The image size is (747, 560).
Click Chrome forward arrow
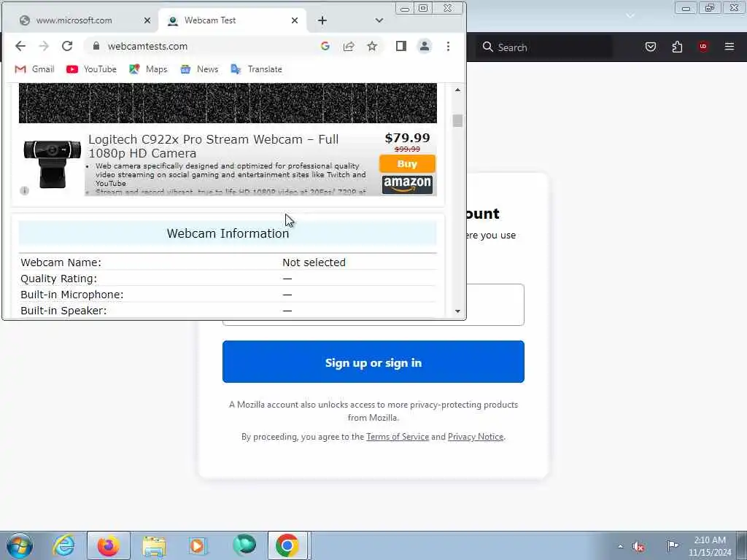coord(43,46)
